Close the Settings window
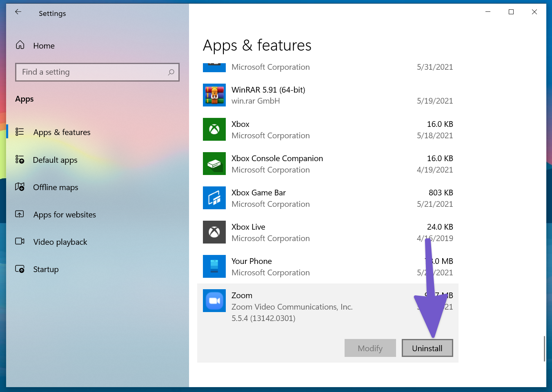 [534, 12]
